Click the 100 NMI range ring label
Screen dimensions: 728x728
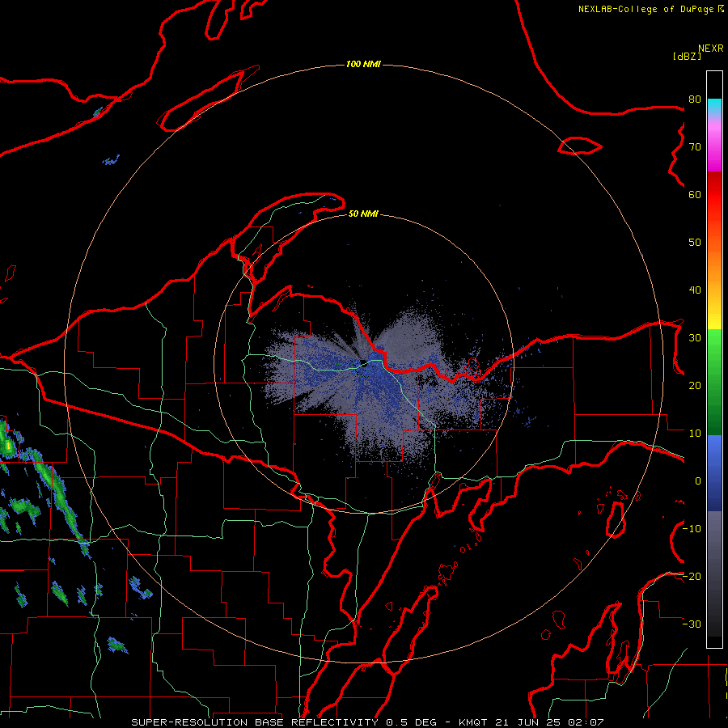click(363, 64)
